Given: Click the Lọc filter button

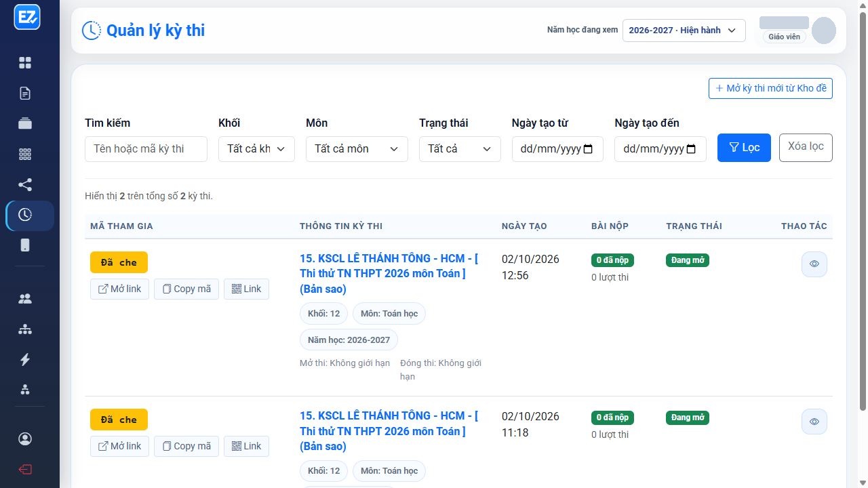Looking at the screenshot, I should [744, 147].
